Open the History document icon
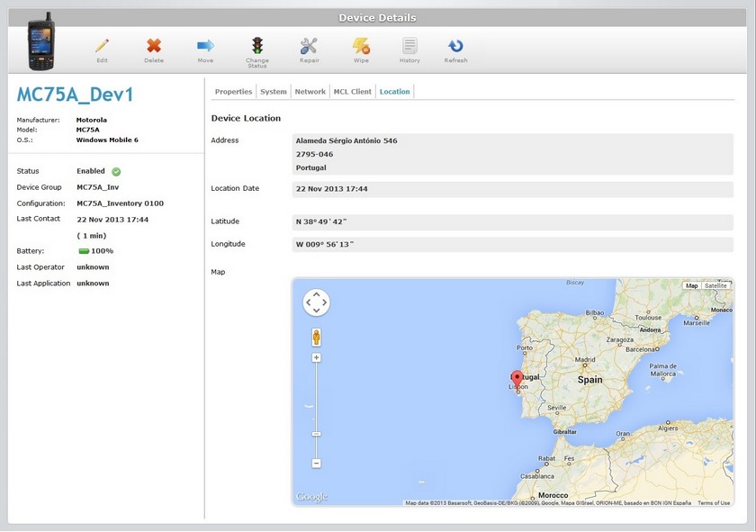 409,46
